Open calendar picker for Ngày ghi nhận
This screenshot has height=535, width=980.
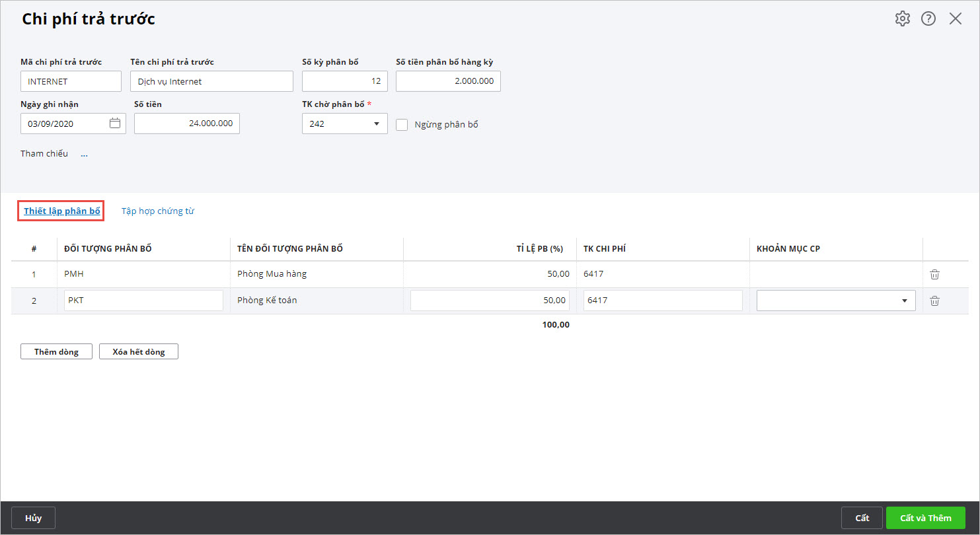pos(115,123)
